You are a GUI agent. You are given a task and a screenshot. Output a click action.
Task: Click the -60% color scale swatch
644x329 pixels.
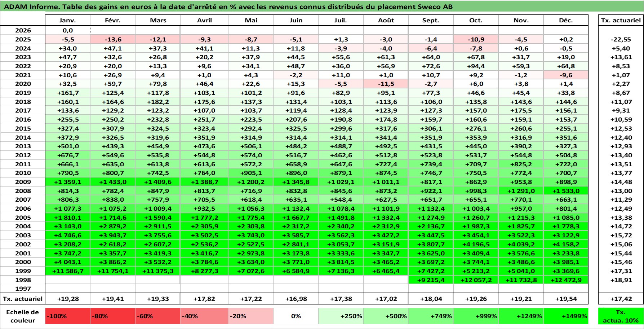click(x=158, y=316)
